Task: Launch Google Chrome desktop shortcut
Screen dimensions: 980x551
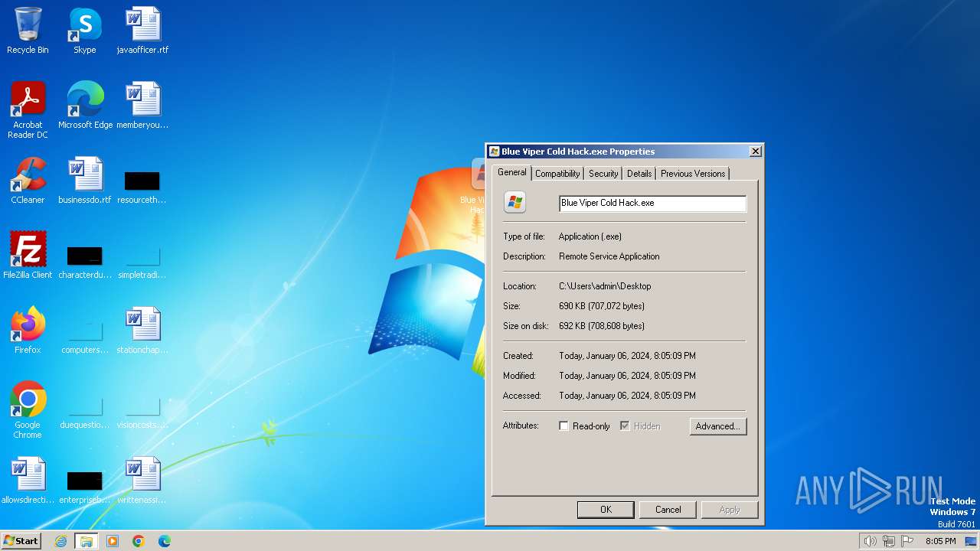Action: click(x=28, y=410)
